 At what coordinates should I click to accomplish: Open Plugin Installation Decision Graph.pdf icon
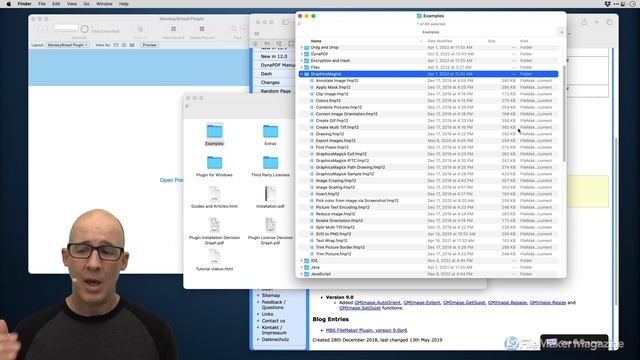click(x=214, y=225)
